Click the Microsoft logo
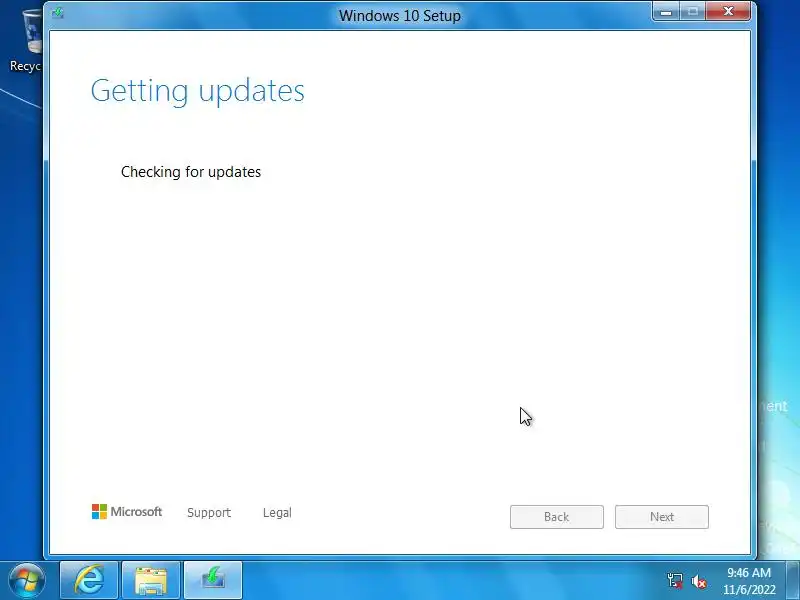Image resolution: width=800 pixels, height=600 pixels. (127, 512)
